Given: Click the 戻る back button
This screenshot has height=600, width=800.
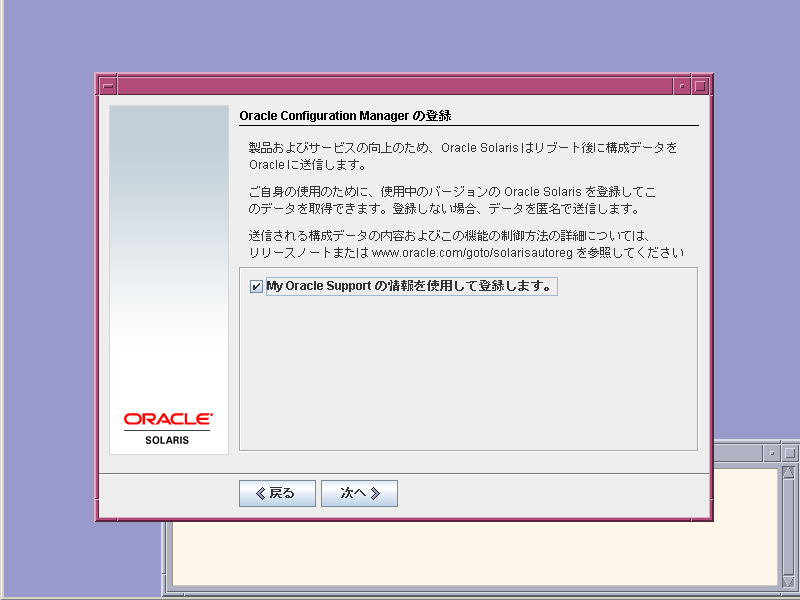Looking at the screenshot, I should pyautogui.click(x=277, y=493).
